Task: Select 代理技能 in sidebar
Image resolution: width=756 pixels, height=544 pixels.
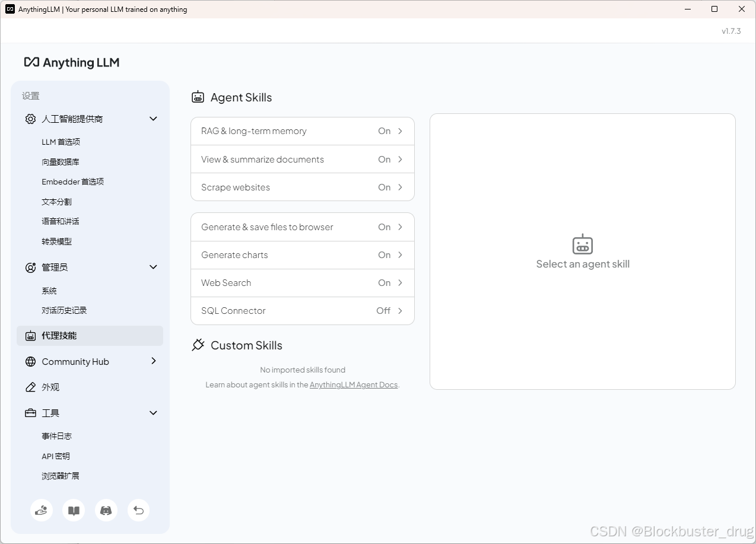Action: (90, 336)
